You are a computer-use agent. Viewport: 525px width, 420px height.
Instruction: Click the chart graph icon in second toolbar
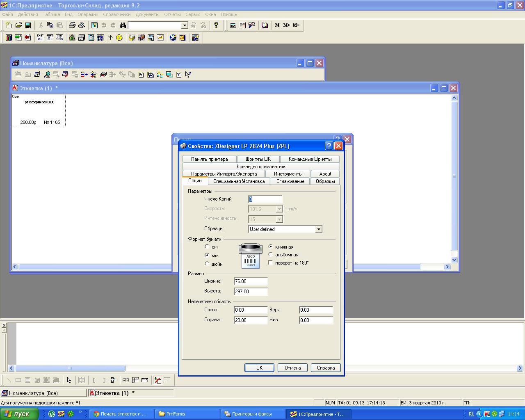point(160,38)
